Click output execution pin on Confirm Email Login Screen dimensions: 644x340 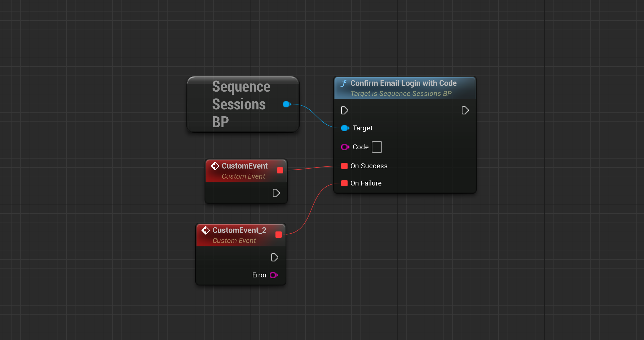tap(465, 110)
